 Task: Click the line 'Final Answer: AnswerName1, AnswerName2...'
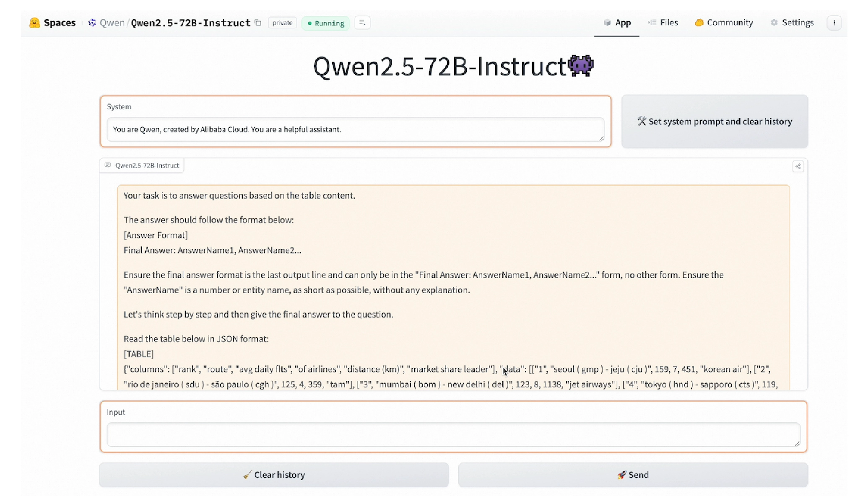click(212, 250)
